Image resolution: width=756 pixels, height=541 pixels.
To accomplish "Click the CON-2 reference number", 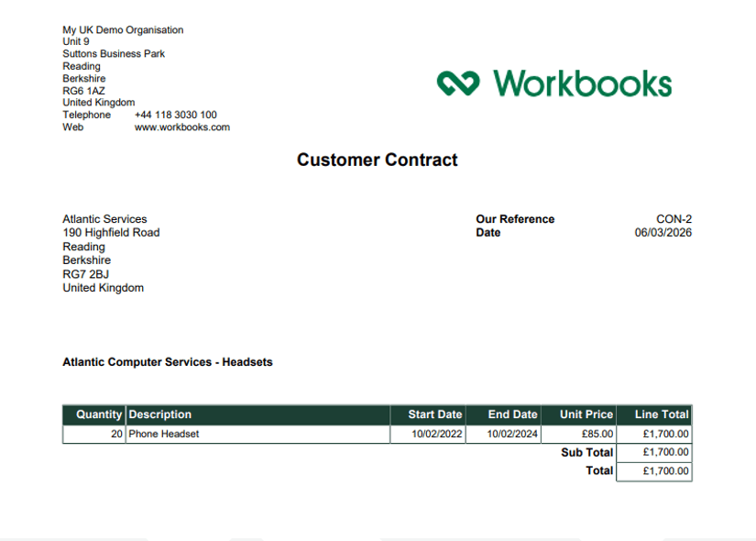I will 674,219.
